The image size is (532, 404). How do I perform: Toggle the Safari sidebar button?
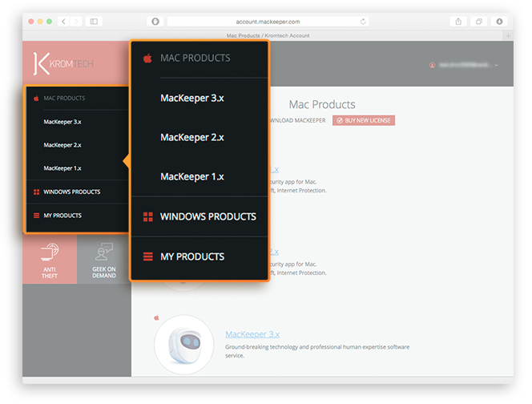click(x=94, y=22)
